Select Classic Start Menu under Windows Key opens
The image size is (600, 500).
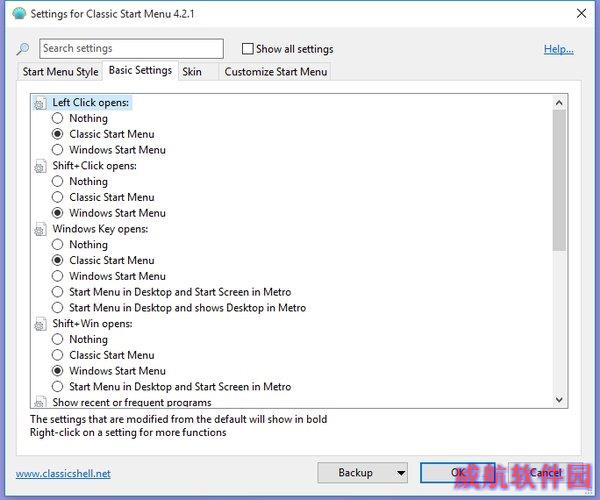point(57,260)
